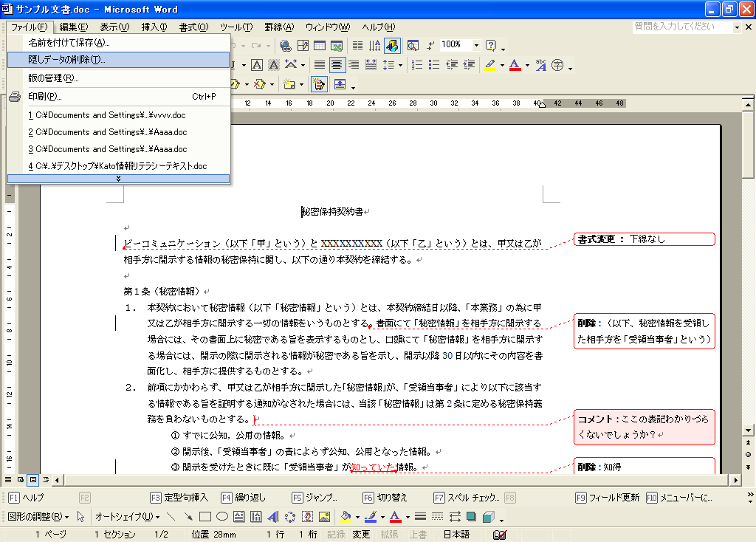Viewport: 756px width, 542px height.
Task: Click the numbered list icon
Action: [417, 65]
